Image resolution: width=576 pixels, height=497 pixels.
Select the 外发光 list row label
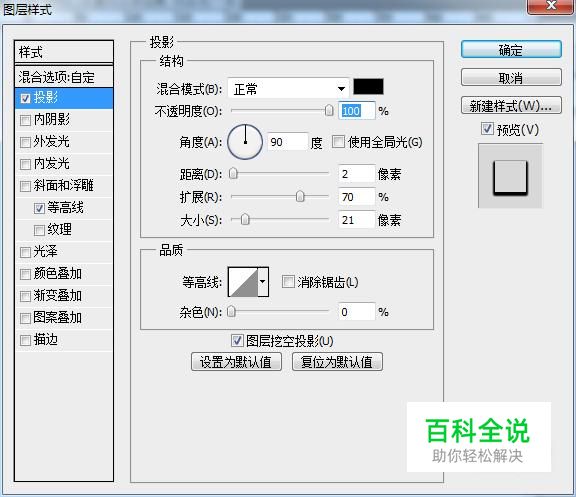point(51,141)
